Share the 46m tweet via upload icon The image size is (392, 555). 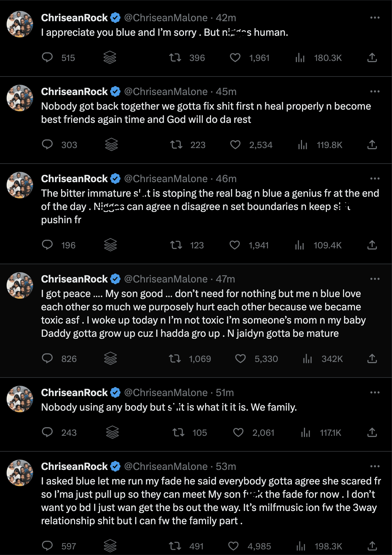coord(372,245)
